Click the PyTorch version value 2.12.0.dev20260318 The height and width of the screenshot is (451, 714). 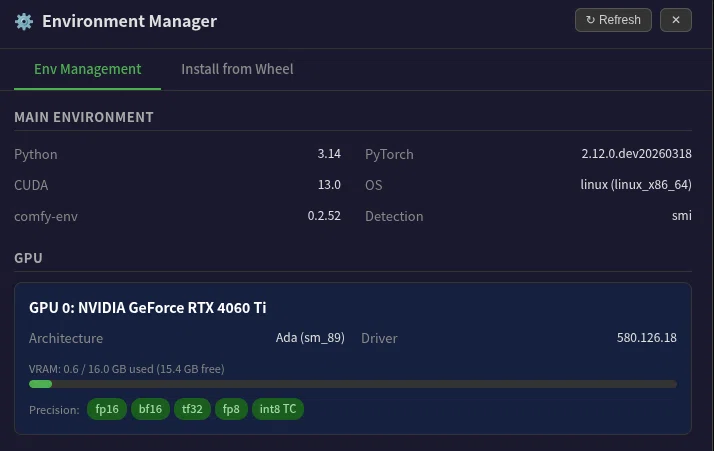636,154
